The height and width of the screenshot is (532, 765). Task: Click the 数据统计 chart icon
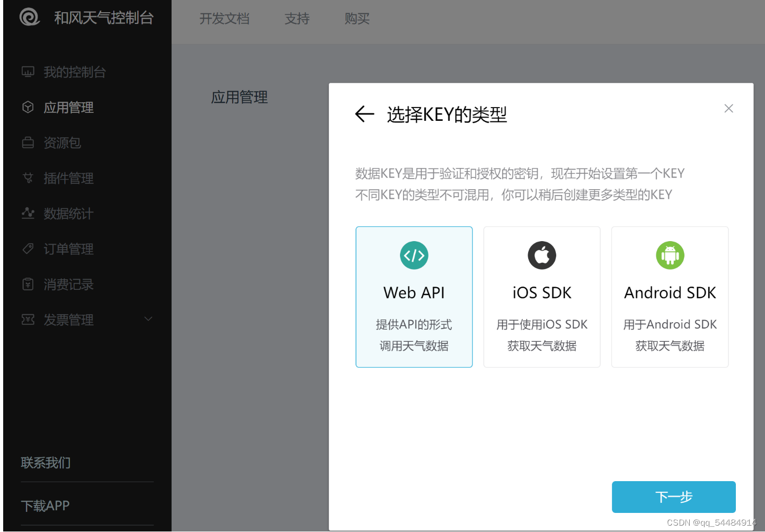tap(28, 213)
